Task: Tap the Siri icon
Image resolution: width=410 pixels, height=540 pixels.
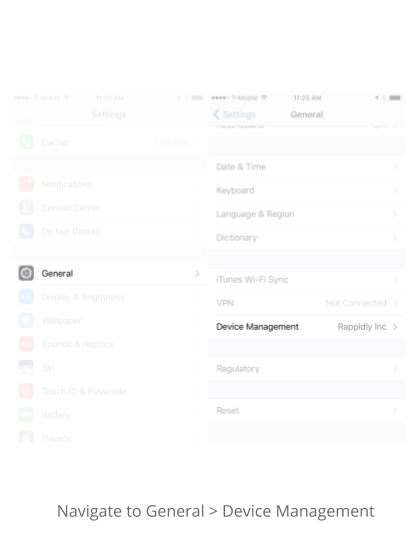Action: (x=26, y=367)
